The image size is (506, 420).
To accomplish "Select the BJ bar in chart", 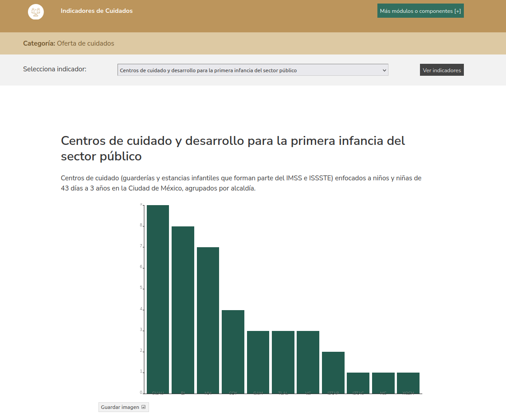I will point(183,310).
